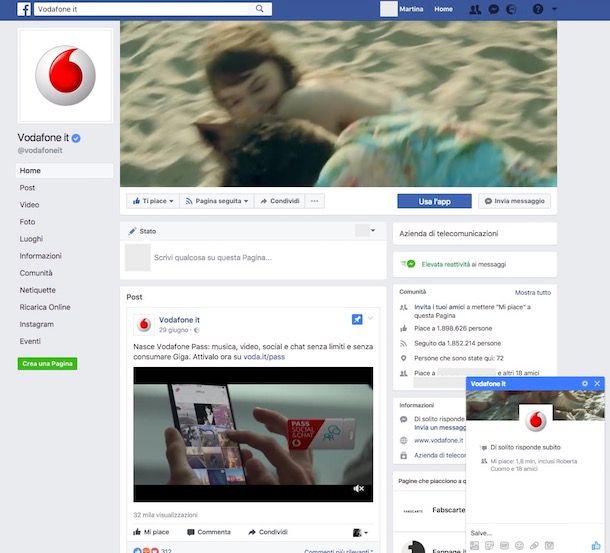610x553 pixels.
Task: Click chat message field with Salve
Action: point(535,533)
